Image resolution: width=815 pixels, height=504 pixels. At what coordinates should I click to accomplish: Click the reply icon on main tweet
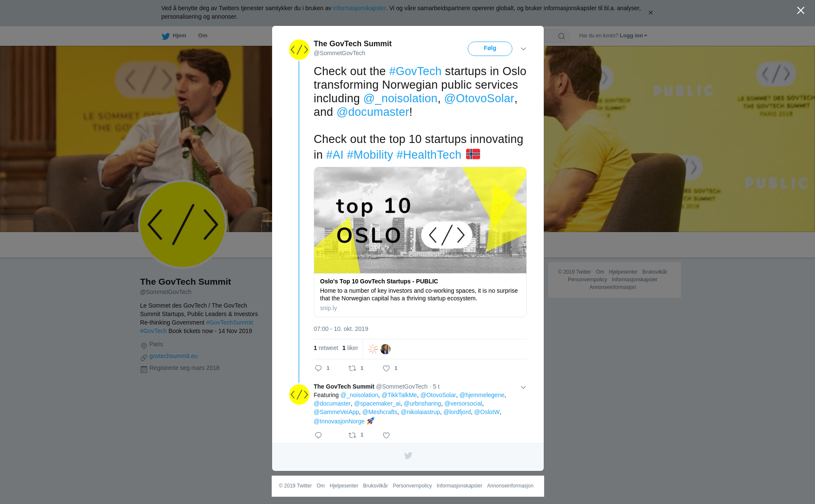[318, 368]
